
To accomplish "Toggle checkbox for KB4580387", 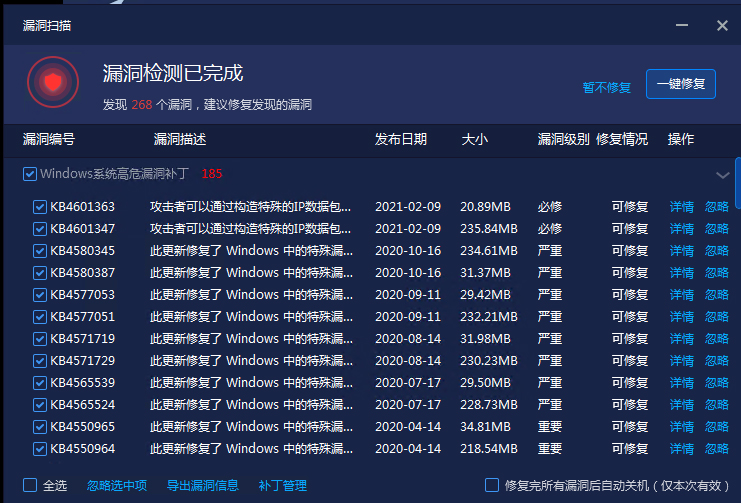I will (40, 273).
